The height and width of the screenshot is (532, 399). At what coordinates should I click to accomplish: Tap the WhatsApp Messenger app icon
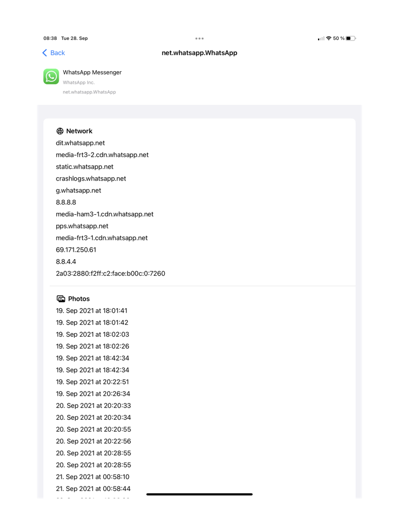click(x=51, y=76)
